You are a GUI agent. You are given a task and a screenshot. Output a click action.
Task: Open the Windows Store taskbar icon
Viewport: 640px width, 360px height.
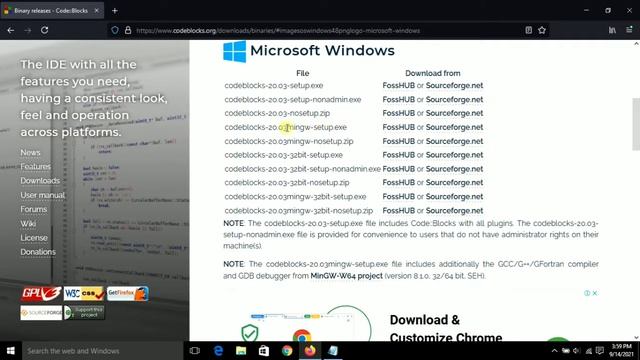coord(264,351)
